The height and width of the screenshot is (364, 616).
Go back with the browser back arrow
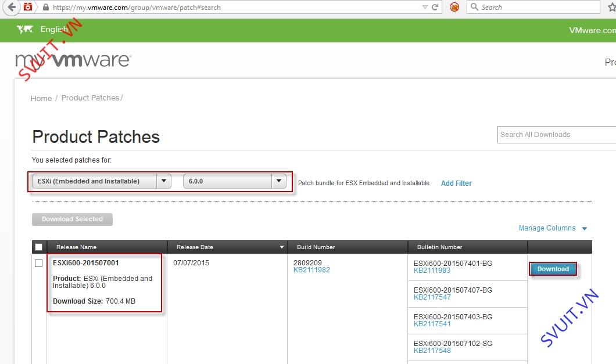[12, 7]
